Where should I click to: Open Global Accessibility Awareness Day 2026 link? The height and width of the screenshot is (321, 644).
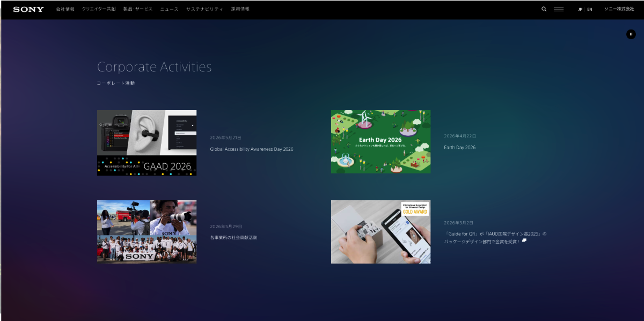(252, 149)
